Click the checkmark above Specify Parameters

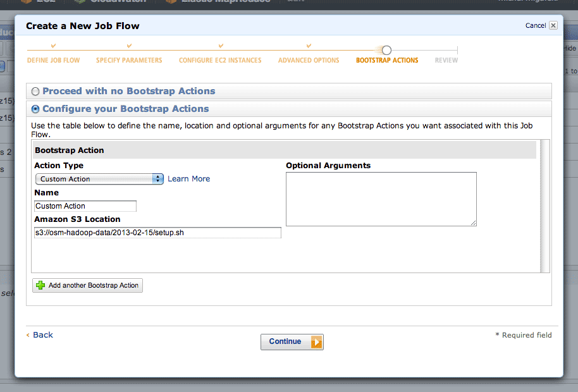click(x=129, y=46)
